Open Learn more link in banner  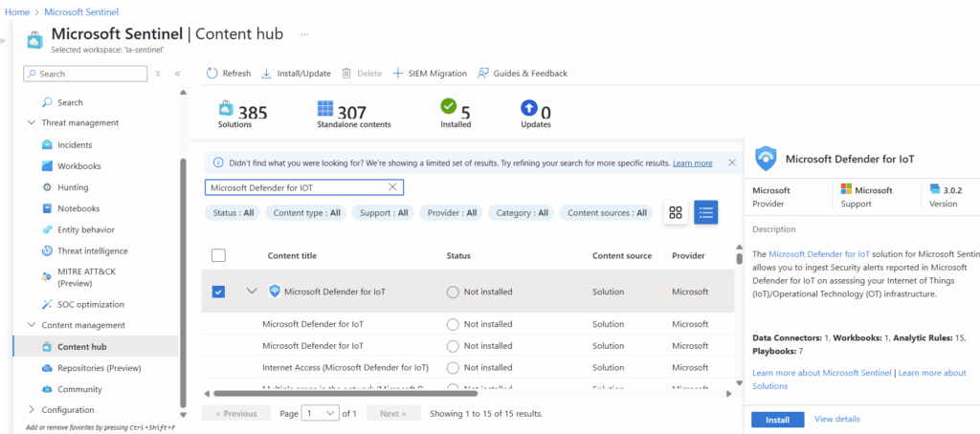(x=693, y=163)
